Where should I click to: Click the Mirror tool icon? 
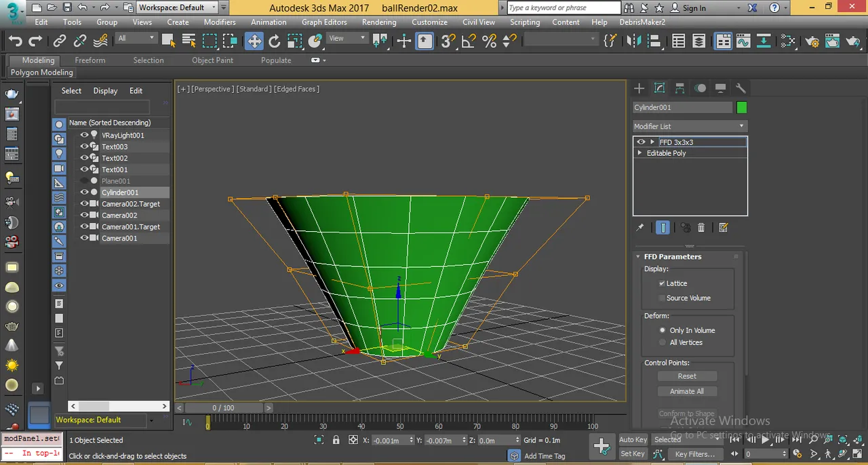(634, 41)
